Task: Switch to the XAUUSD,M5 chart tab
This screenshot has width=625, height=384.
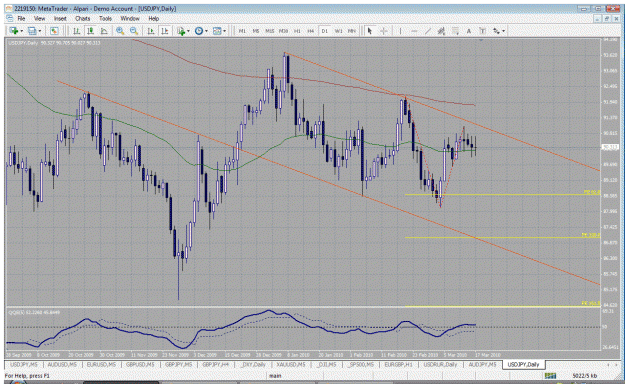Action: click(x=291, y=364)
